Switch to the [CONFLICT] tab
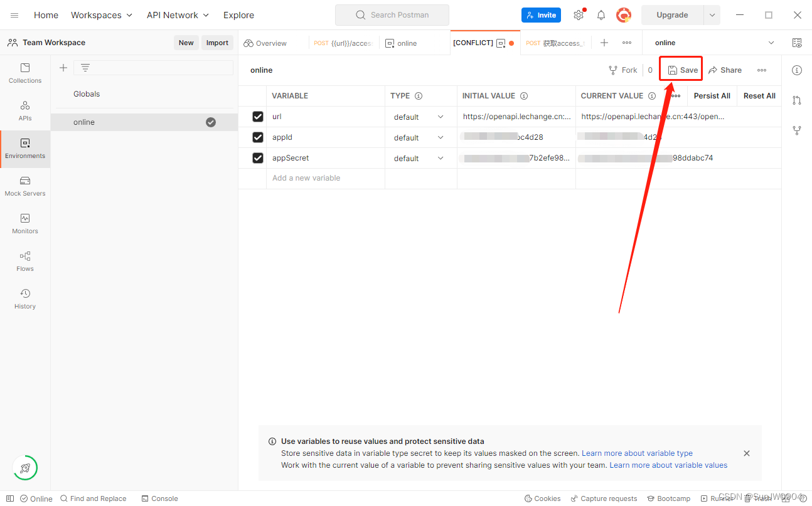812x506 pixels. click(484, 43)
